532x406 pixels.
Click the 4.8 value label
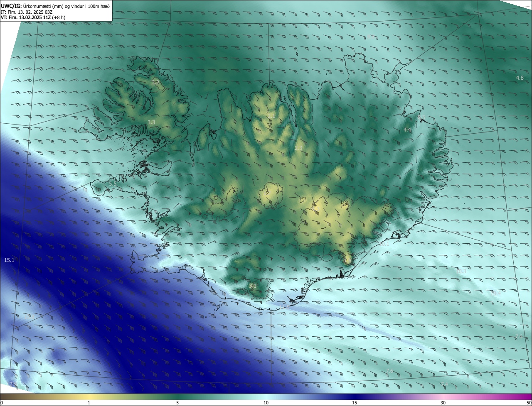pos(520,78)
